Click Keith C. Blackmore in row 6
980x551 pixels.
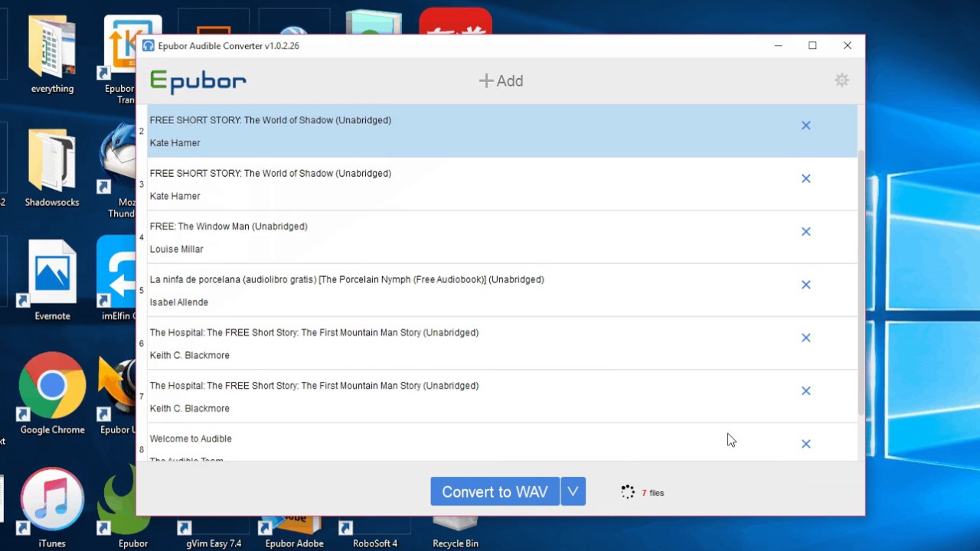pyautogui.click(x=189, y=355)
